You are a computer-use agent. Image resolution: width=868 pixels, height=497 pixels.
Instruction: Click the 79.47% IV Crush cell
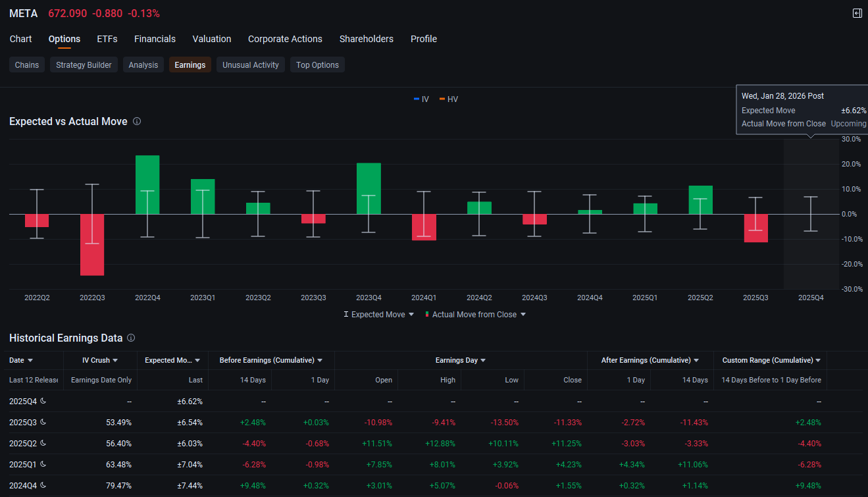tap(118, 485)
